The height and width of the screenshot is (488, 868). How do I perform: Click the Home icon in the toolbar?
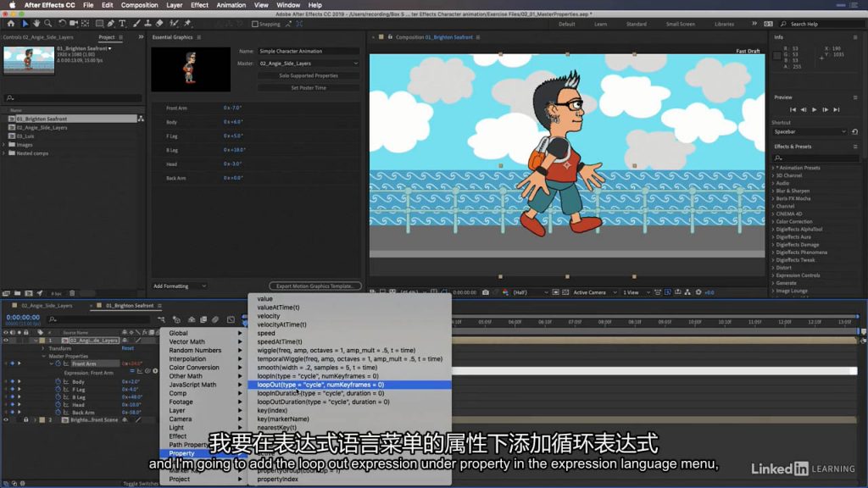[x=10, y=24]
